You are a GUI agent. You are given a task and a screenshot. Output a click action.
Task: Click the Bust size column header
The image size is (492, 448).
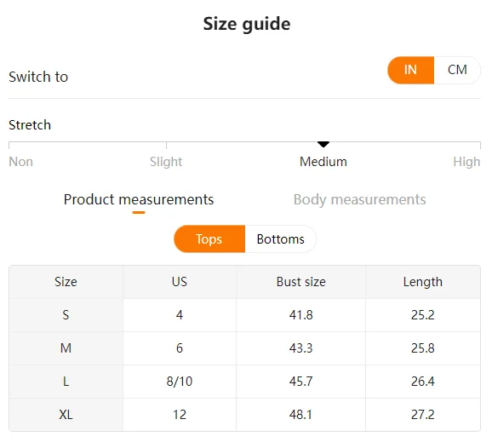click(x=301, y=282)
